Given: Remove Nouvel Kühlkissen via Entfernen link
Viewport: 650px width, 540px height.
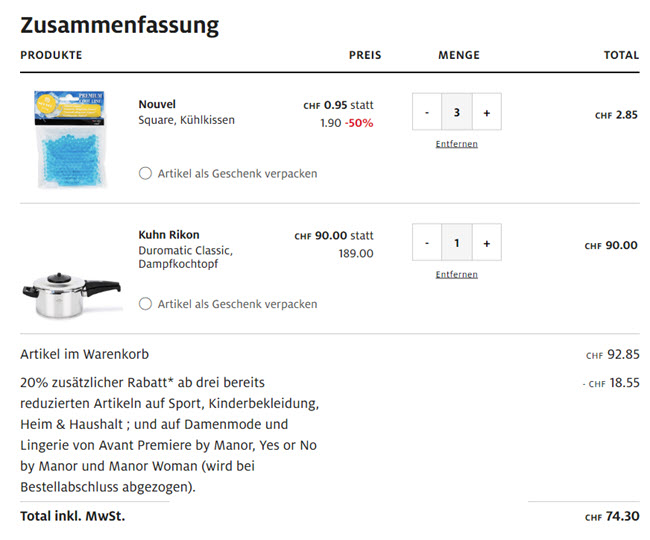Looking at the screenshot, I should tap(457, 144).
